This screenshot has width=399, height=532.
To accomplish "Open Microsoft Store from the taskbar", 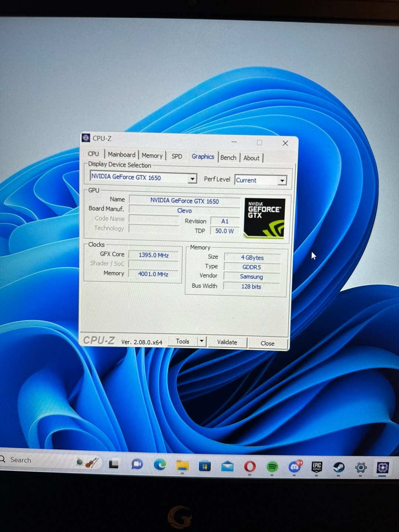I will click(x=204, y=466).
